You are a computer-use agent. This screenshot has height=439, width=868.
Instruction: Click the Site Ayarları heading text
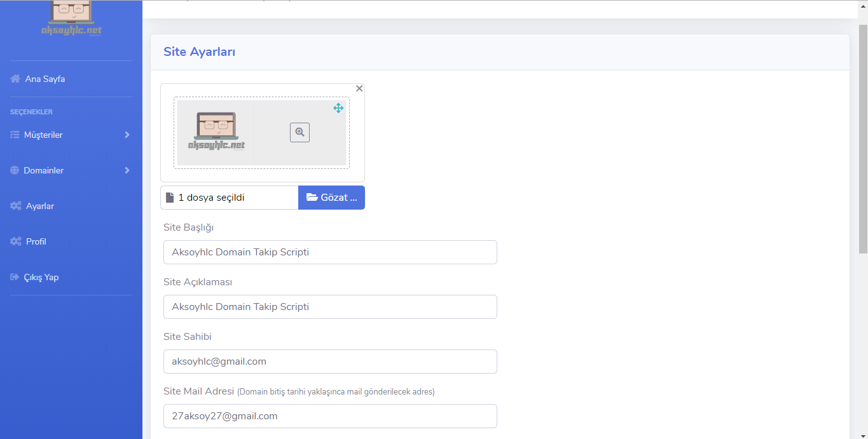200,52
